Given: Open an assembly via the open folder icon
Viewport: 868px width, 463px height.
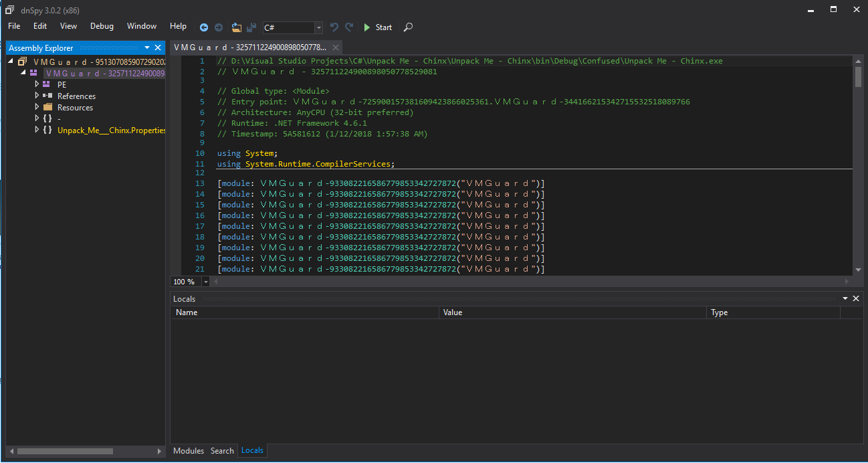Looking at the screenshot, I should [237, 27].
